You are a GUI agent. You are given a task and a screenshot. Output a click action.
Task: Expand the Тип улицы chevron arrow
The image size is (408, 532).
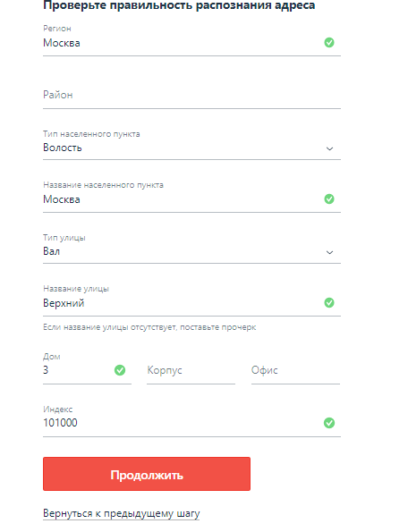coord(329,252)
